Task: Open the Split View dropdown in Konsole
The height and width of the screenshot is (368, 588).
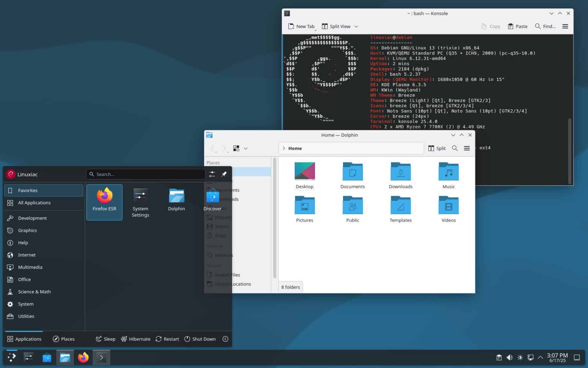Action: pos(356,26)
